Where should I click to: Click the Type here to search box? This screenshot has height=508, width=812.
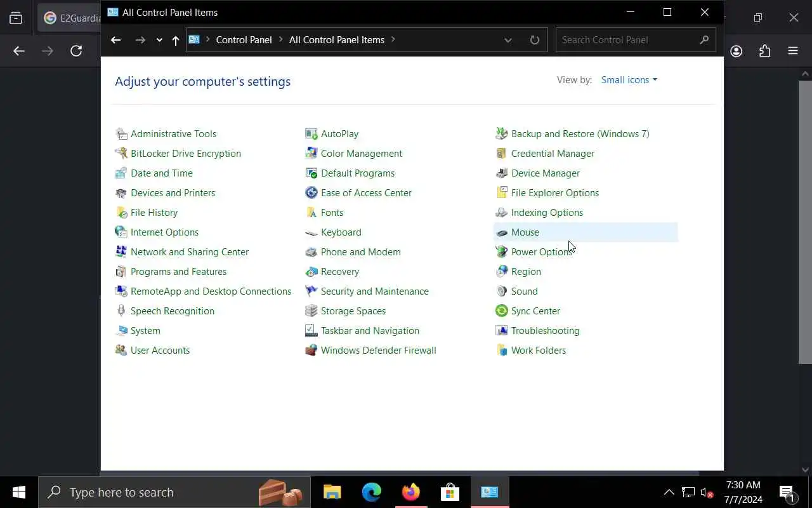174,492
